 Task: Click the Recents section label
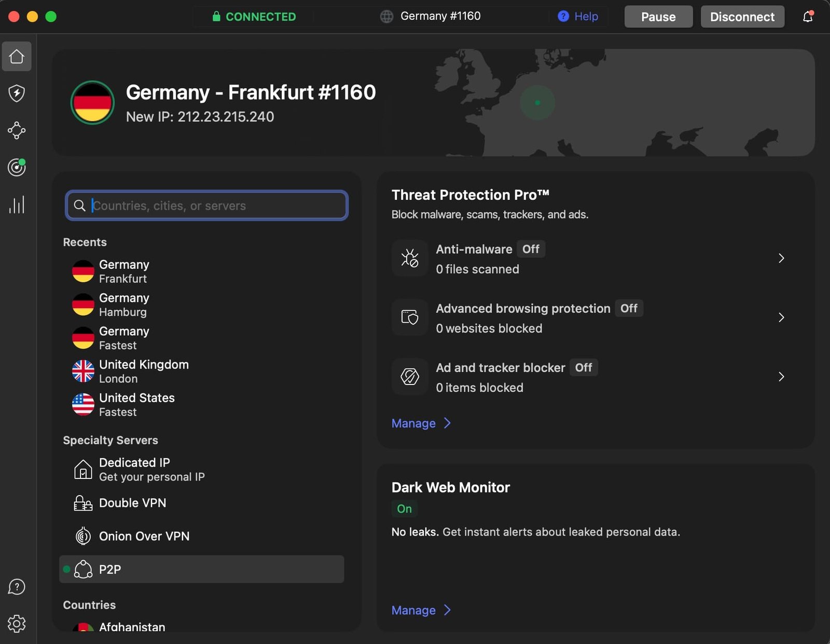click(x=85, y=242)
